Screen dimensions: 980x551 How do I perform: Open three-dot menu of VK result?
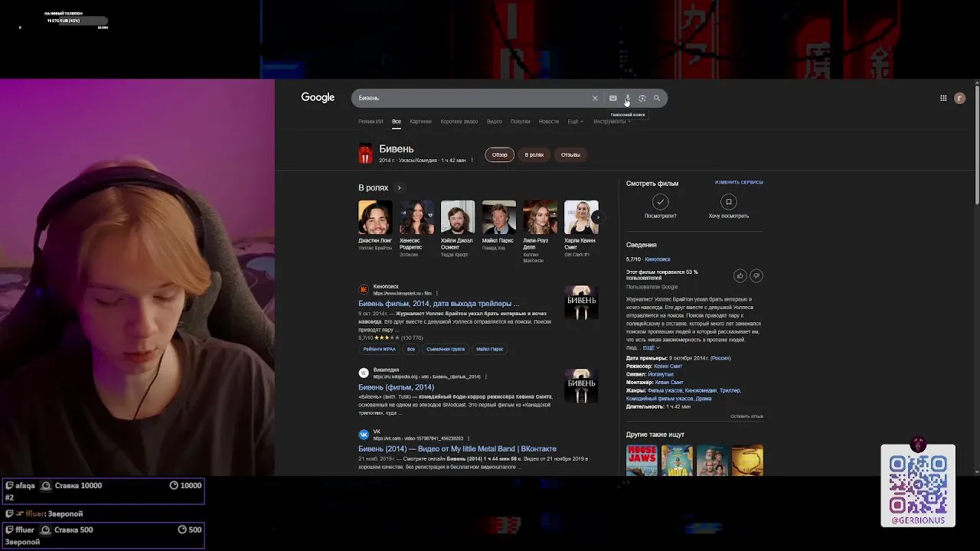tap(468, 439)
